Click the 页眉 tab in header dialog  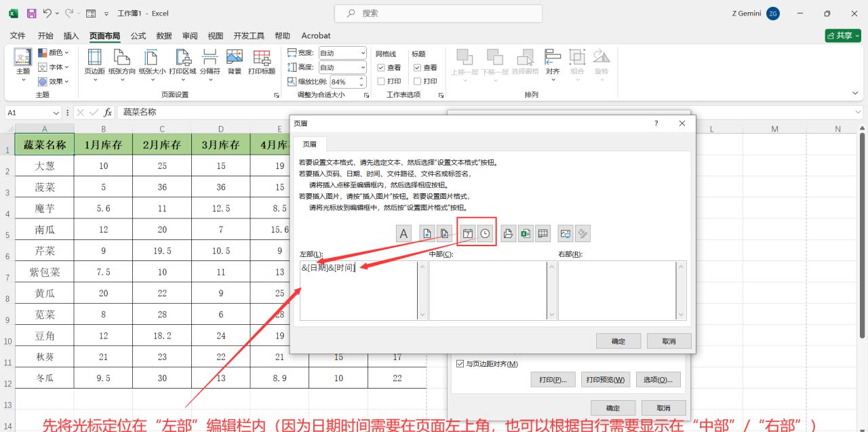pos(309,144)
